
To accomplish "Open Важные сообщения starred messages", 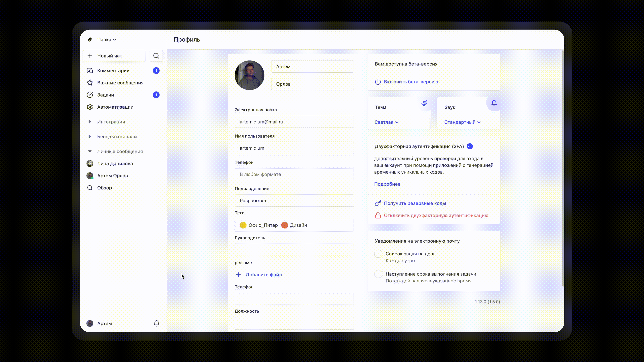I will [120, 83].
